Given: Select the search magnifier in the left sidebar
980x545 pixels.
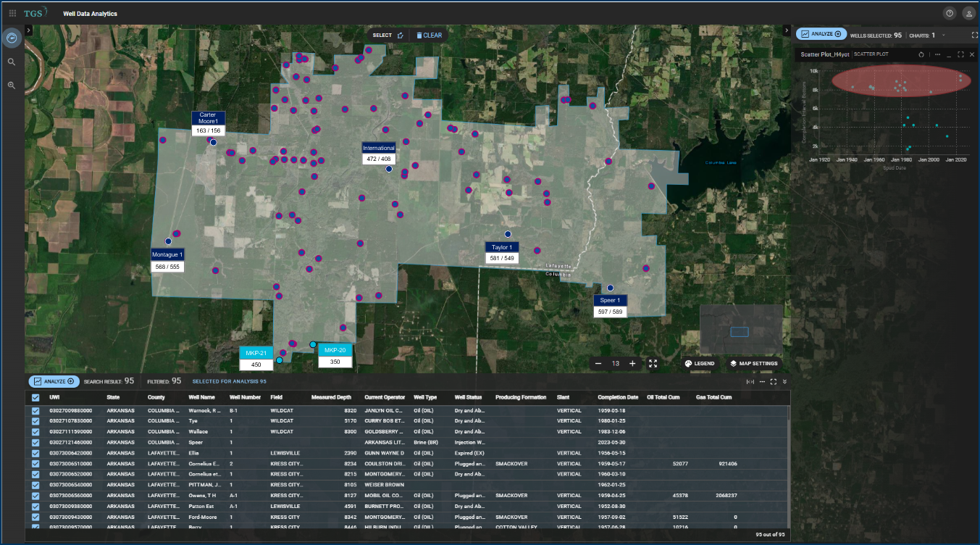Looking at the screenshot, I should [11, 62].
